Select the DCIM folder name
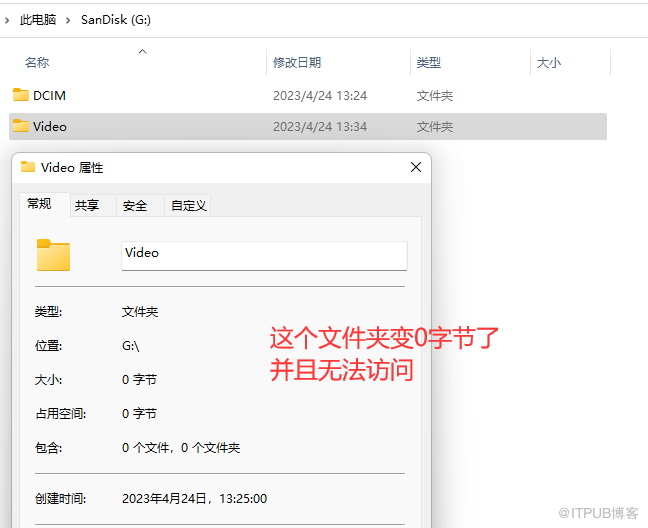This screenshot has width=648, height=528. pos(49,95)
